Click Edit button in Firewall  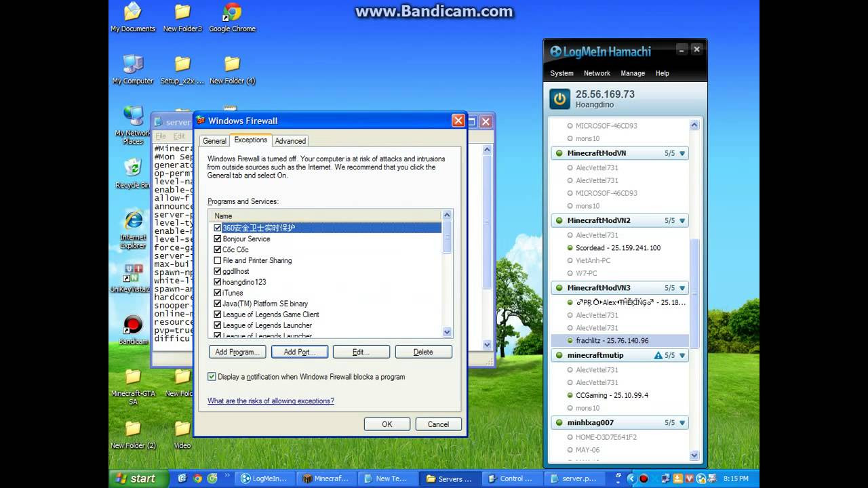361,352
